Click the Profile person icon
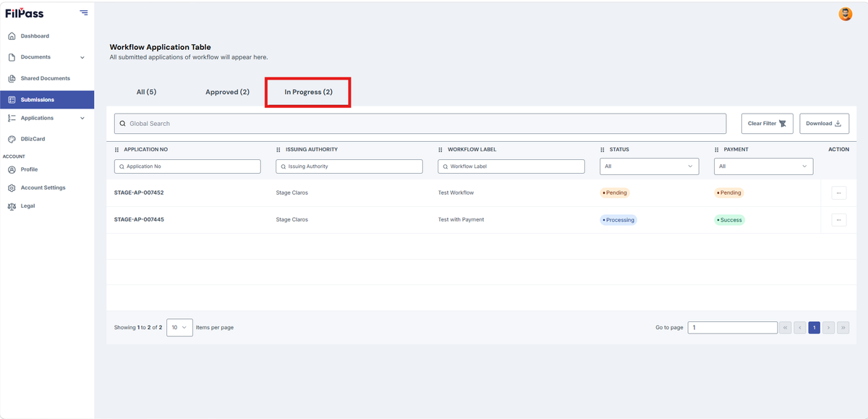 pyautogui.click(x=12, y=169)
